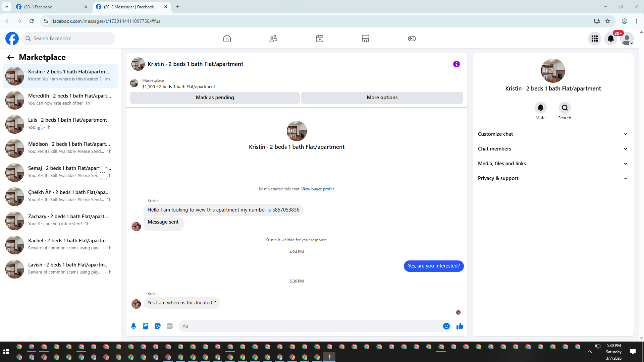
Task: Open the account profile menu
Action: (x=627, y=39)
